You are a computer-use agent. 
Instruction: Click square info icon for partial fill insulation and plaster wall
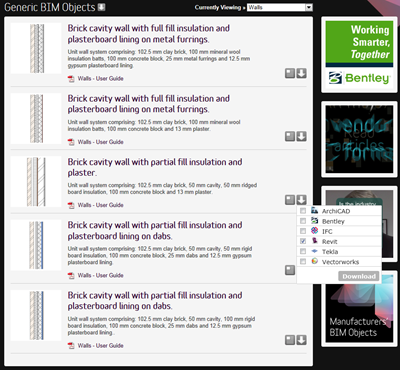point(290,200)
